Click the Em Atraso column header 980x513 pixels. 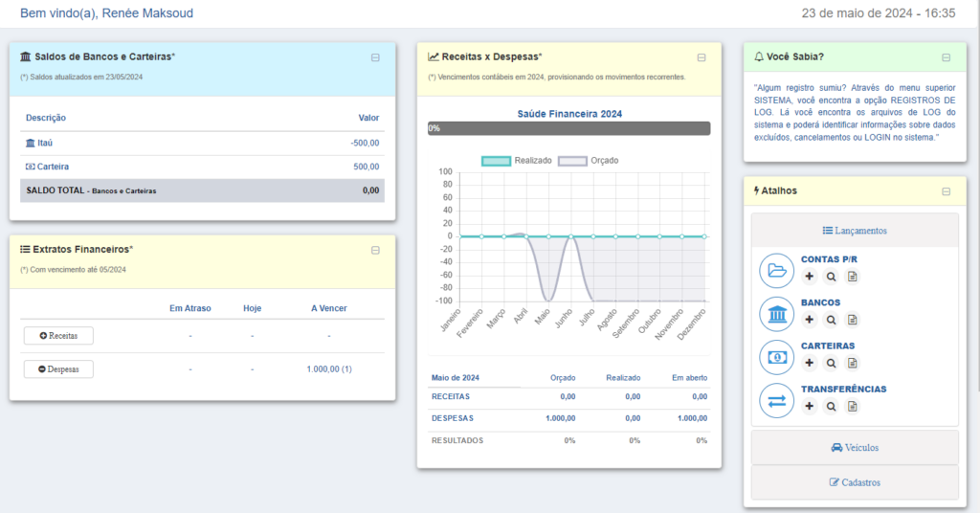(x=190, y=308)
